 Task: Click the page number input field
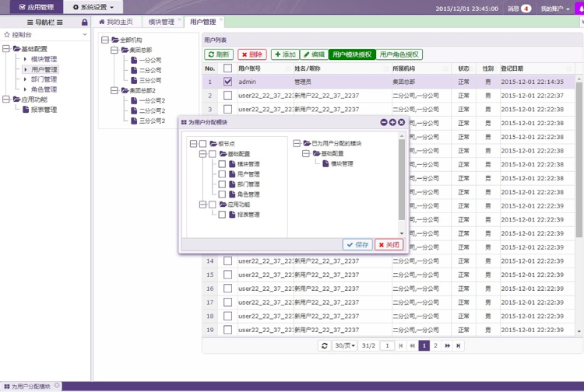coord(387,345)
